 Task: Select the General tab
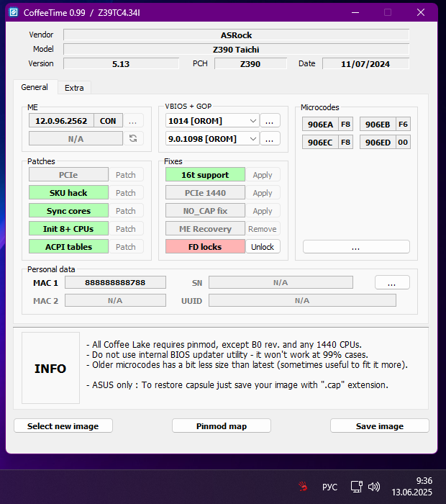click(35, 87)
